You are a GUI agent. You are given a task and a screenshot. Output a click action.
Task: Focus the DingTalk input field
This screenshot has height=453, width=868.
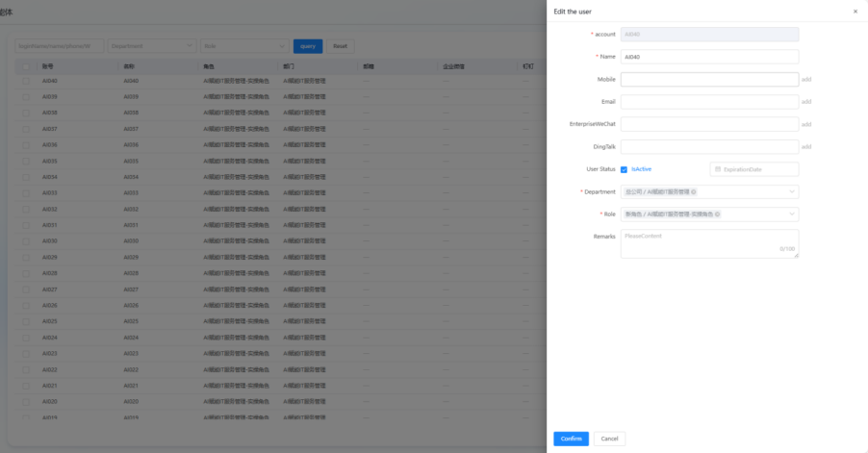[x=709, y=147]
